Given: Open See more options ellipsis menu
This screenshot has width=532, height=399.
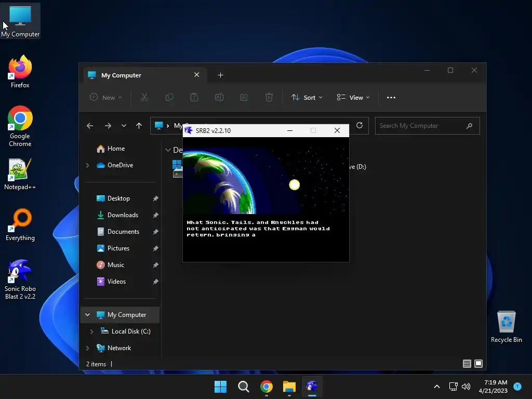Looking at the screenshot, I should click(391, 97).
